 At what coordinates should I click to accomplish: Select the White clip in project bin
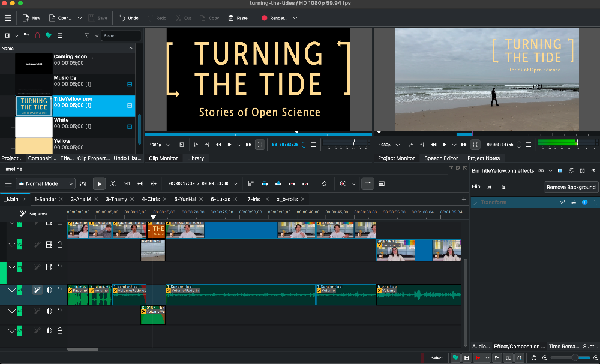[x=72, y=124]
